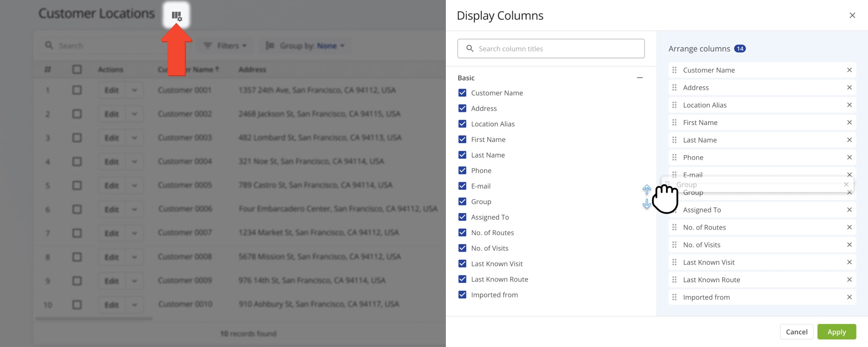Screen dimensions: 868x347
Task: Open the column settings icon beside Customer Locations
Action: [x=177, y=16]
